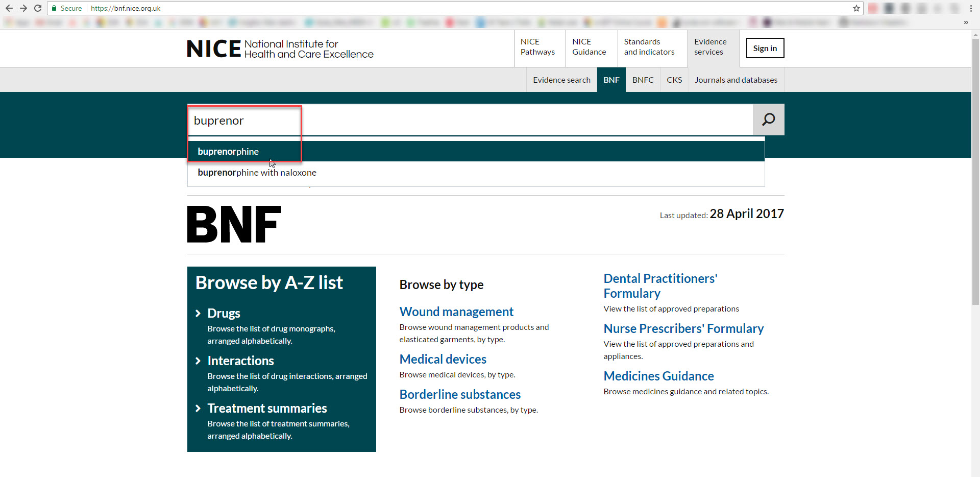Open the NICE Pathways menu item
Image resolution: width=980 pixels, height=477 pixels.
coord(537,47)
